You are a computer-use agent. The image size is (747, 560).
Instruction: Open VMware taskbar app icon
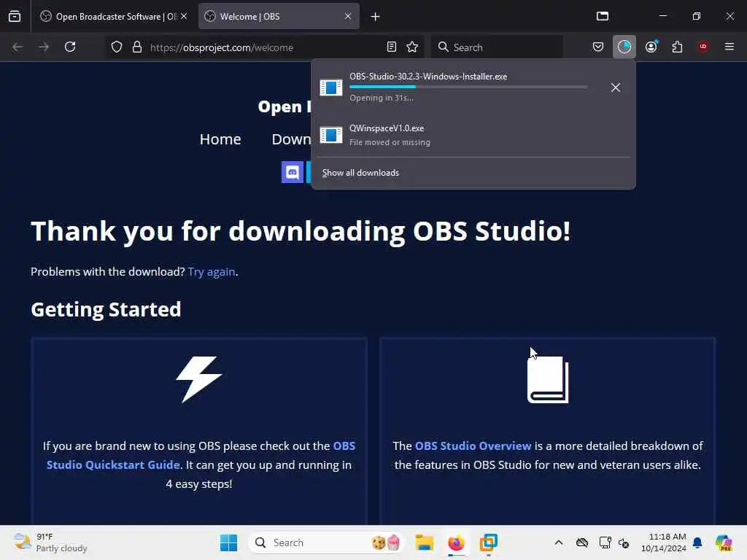[489, 542]
